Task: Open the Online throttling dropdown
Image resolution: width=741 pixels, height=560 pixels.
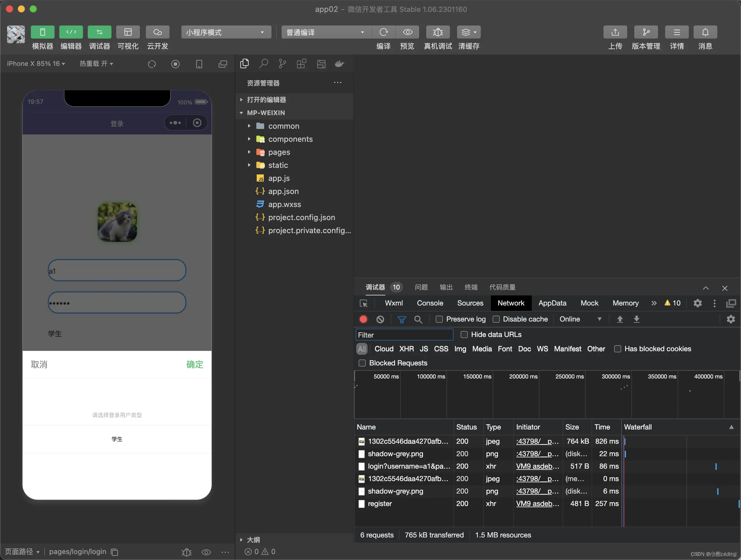Action: (x=580, y=319)
